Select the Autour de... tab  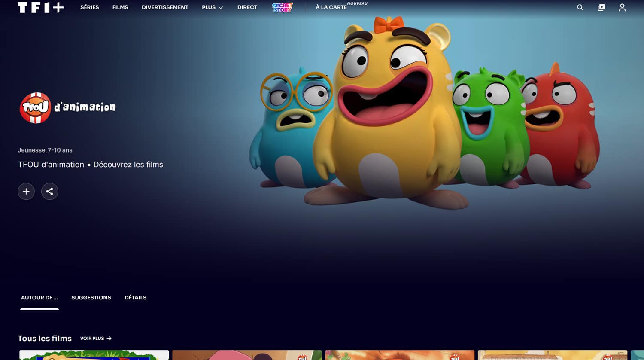tap(39, 298)
